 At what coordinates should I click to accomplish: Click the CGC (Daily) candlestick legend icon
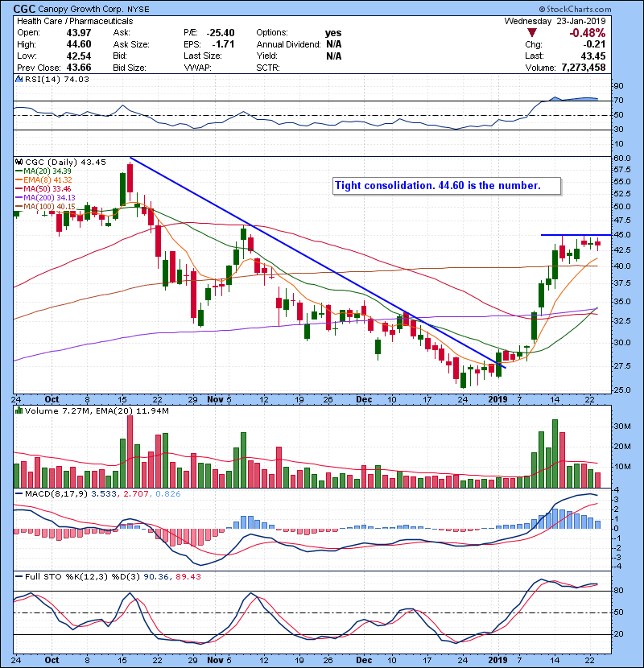pos(19,162)
